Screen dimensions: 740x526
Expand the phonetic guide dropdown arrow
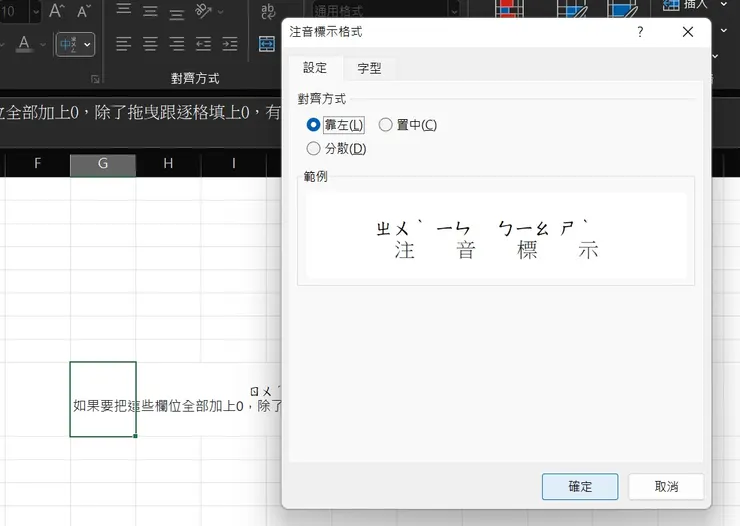87,45
